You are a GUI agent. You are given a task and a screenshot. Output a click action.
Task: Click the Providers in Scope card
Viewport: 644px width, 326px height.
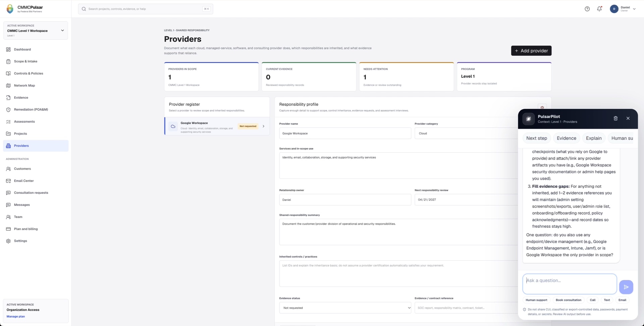pos(211,77)
